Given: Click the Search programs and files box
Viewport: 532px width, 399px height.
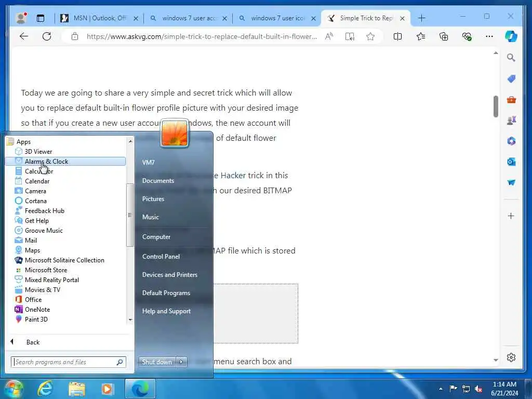Looking at the screenshot, I should point(68,362).
